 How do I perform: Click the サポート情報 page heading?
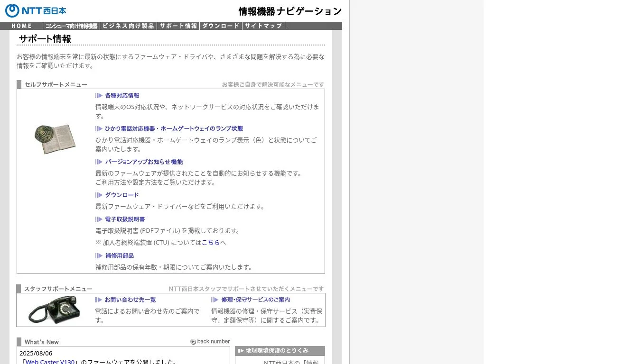click(45, 39)
